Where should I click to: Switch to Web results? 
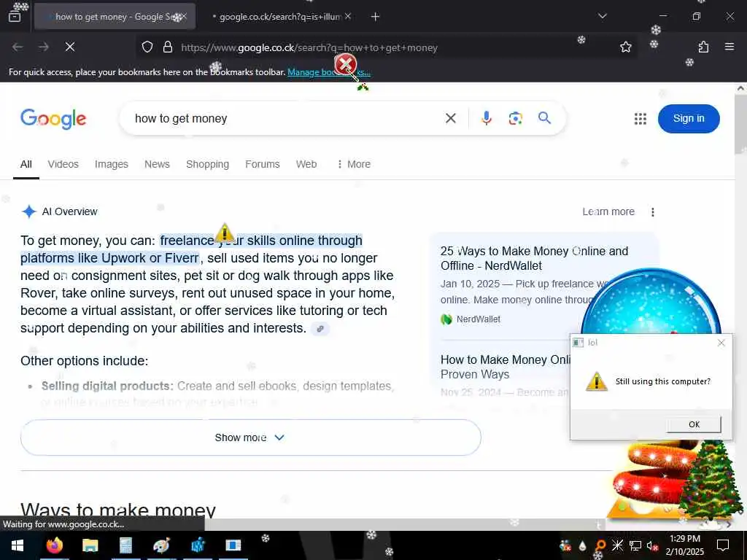click(306, 164)
